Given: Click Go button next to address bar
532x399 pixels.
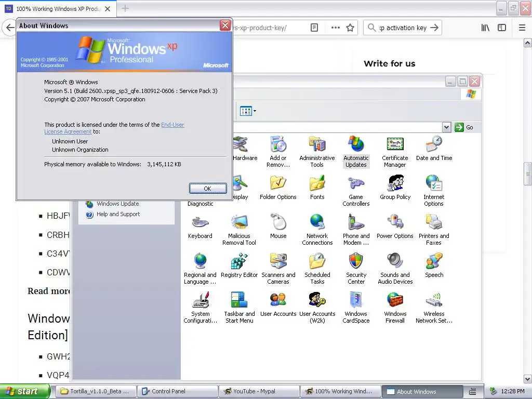Looking at the screenshot, I should click(464, 127).
